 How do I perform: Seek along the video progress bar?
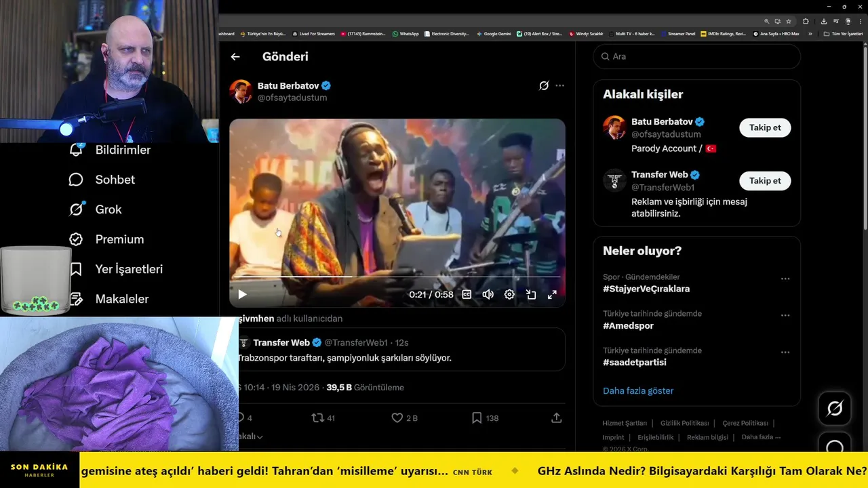(x=397, y=277)
